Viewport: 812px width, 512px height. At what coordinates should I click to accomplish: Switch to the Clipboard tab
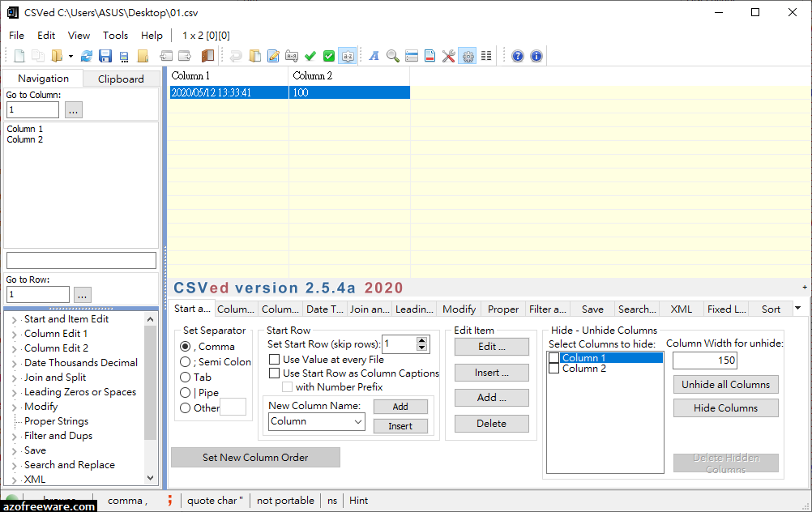(x=120, y=79)
